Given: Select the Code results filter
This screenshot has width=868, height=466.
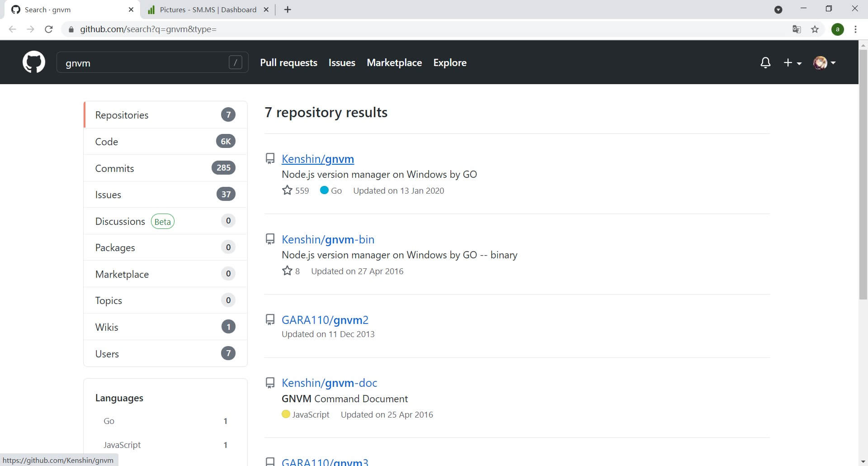Looking at the screenshot, I should 165,142.
